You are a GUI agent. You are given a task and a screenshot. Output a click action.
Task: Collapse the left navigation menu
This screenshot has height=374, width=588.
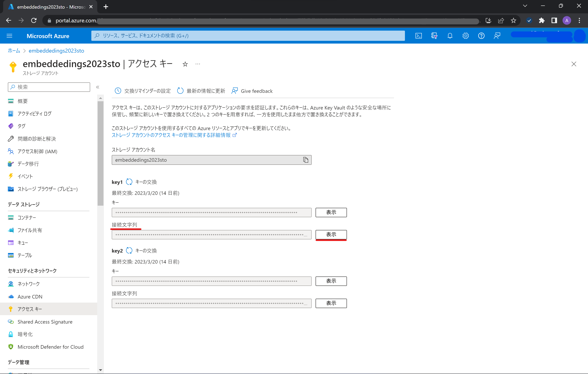click(x=98, y=87)
